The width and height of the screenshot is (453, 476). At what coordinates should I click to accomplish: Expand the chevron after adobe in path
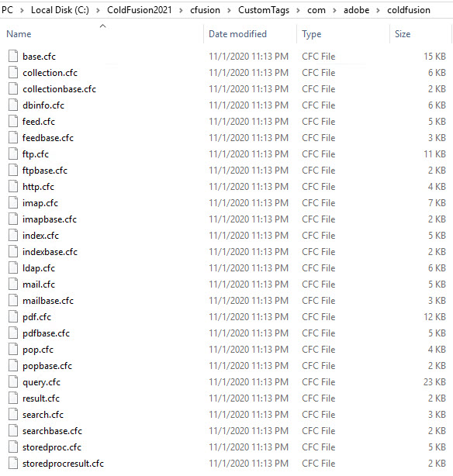click(379, 10)
